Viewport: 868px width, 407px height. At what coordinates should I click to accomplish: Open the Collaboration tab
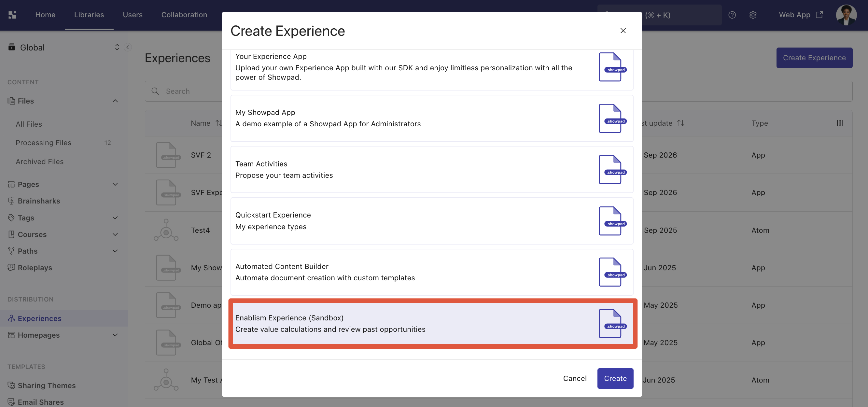coord(184,15)
